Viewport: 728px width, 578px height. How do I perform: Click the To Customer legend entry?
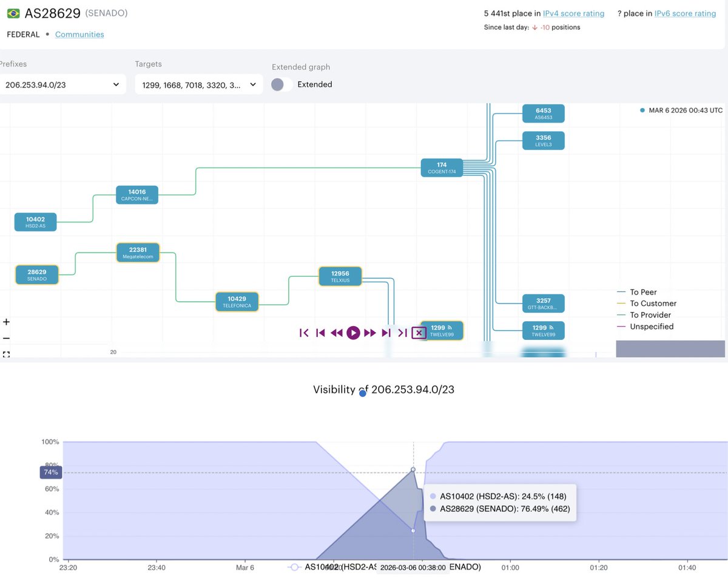tap(647, 304)
